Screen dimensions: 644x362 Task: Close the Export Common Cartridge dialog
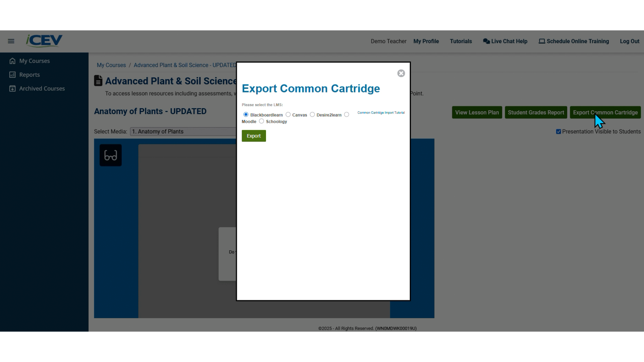point(401,73)
